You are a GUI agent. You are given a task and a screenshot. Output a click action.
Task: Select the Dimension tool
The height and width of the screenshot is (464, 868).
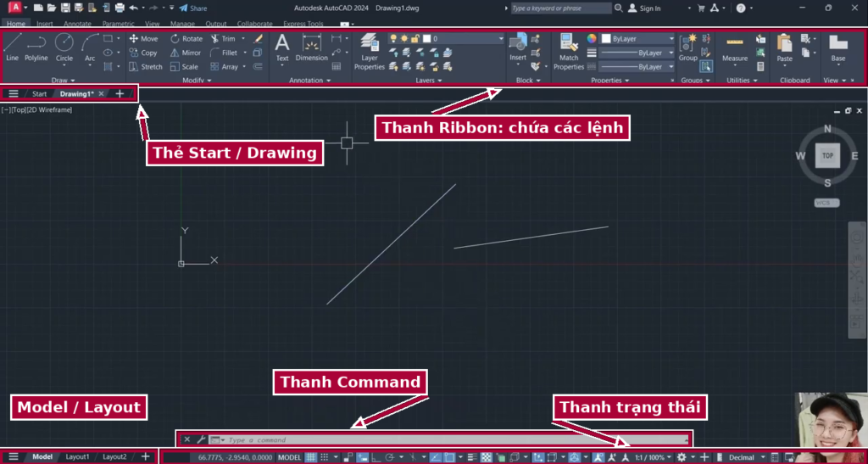click(x=312, y=48)
